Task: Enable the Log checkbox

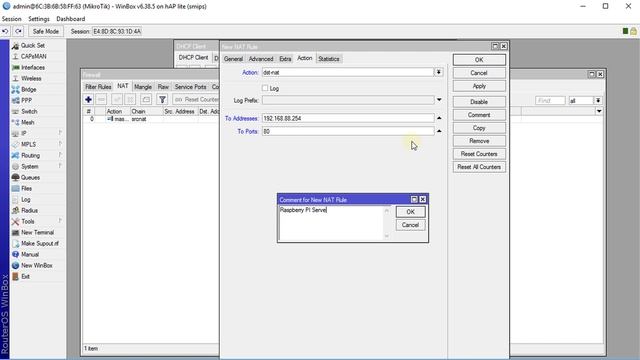Action: tap(265, 88)
